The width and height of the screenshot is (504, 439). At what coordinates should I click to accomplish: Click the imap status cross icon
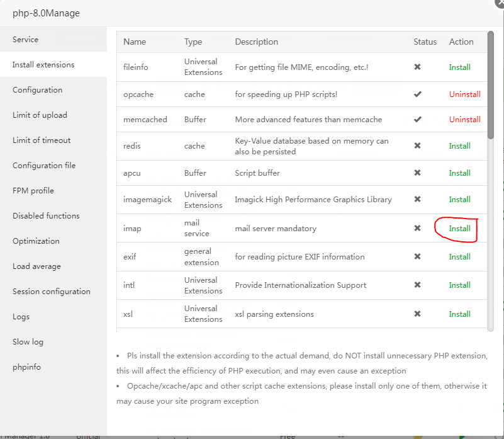417,229
